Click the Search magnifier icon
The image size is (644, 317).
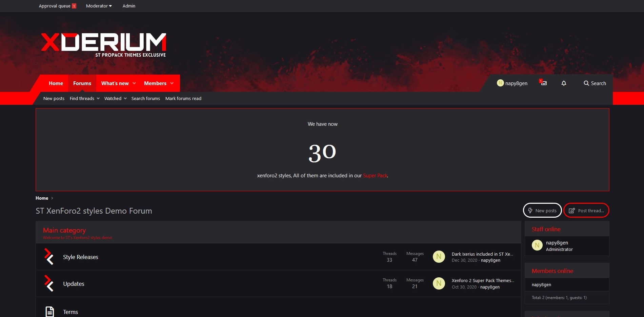click(x=586, y=83)
